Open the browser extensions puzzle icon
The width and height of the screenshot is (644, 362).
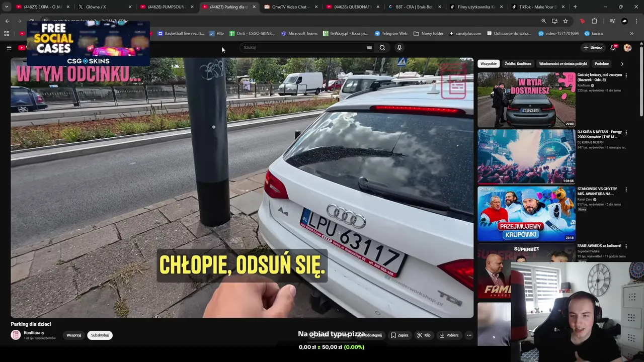[x=595, y=21]
